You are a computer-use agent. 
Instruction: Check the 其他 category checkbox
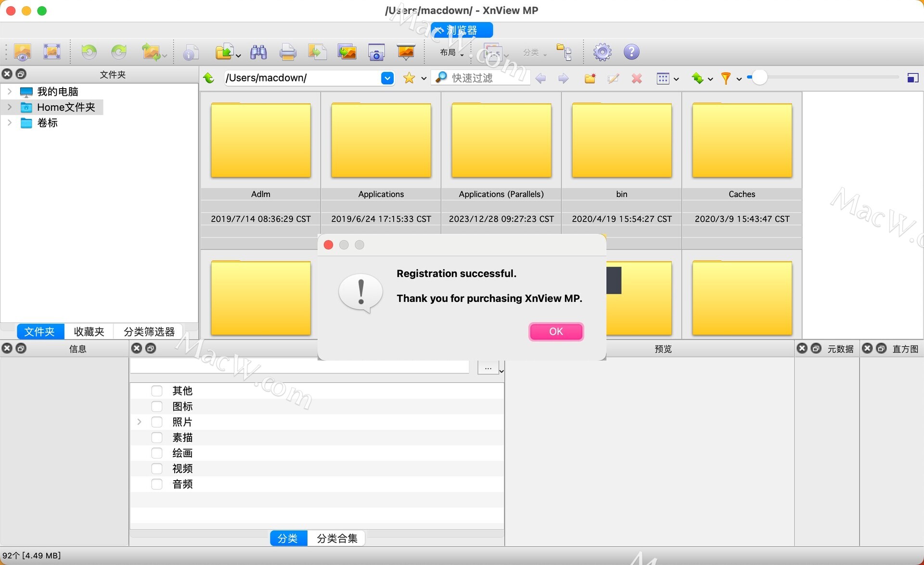156,391
